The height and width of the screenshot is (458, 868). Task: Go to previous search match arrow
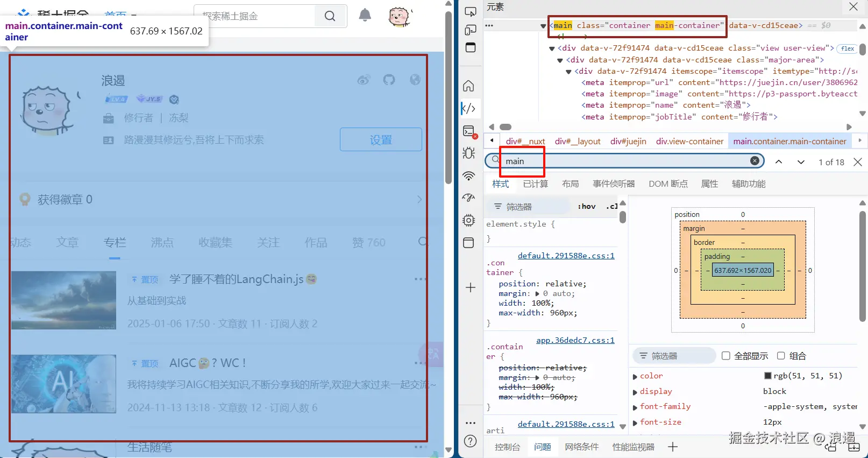point(779,162)
